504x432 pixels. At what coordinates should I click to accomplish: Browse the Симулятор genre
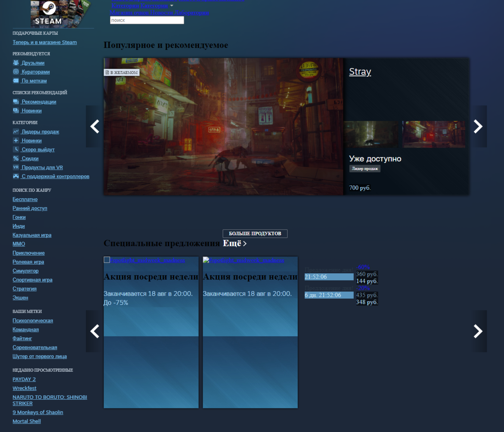click(x=26, y=271)
